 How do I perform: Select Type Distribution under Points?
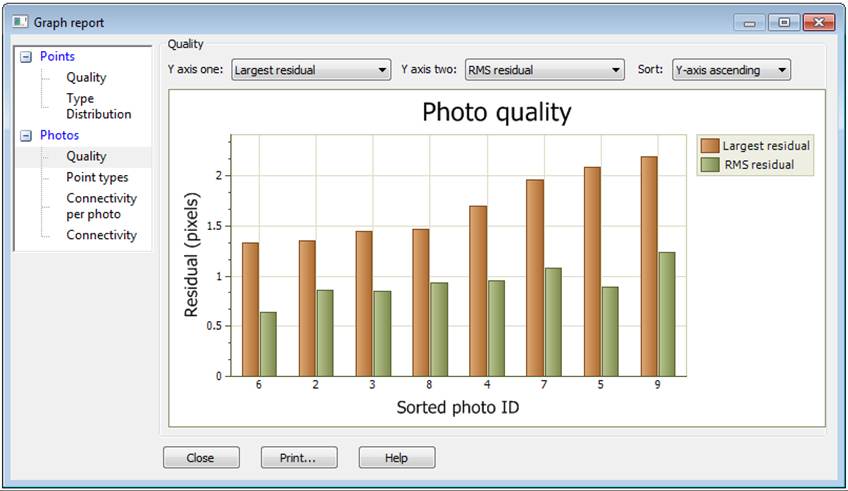click(98, 106)
